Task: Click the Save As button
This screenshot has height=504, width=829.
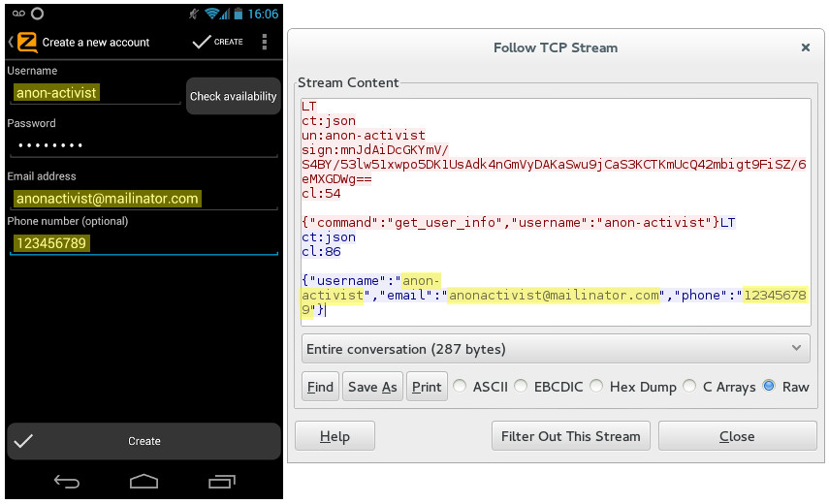Action: coord(372,387)
